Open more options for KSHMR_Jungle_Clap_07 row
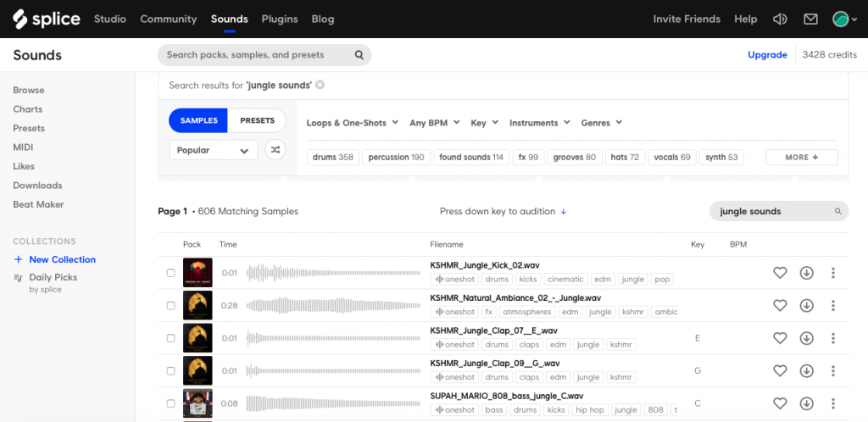The image size is (868, 422). [833, 338]
